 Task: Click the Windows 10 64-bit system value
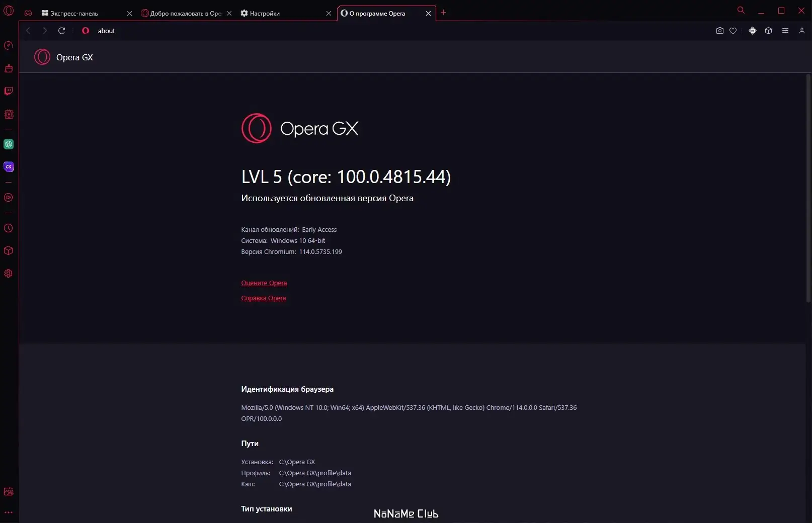(298, 241)
